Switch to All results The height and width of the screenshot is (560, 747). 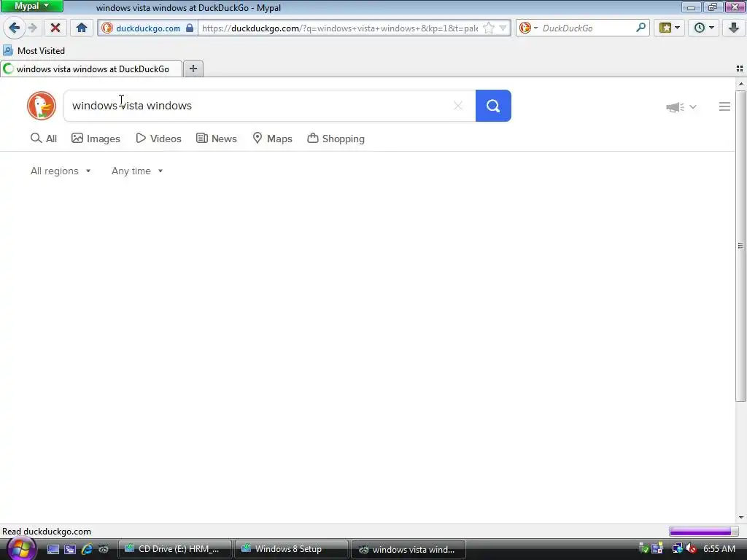(44, 139)
